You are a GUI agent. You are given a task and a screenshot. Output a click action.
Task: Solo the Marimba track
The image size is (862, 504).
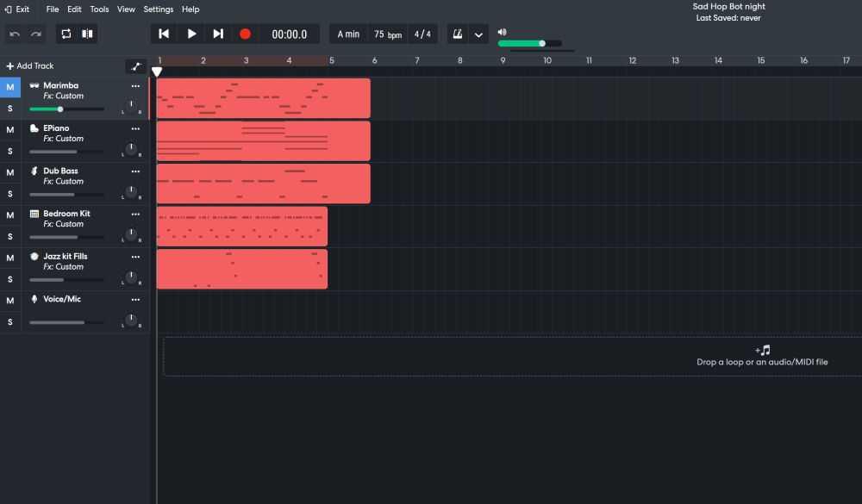coord(9,109)
